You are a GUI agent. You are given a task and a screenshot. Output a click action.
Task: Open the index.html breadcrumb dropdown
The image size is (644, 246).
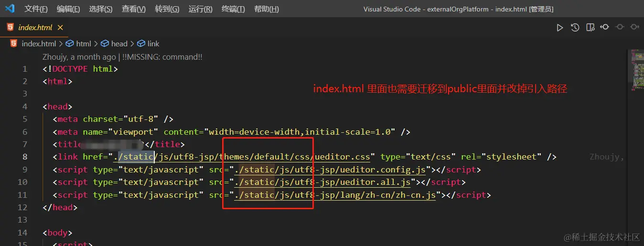coord(39,43)
